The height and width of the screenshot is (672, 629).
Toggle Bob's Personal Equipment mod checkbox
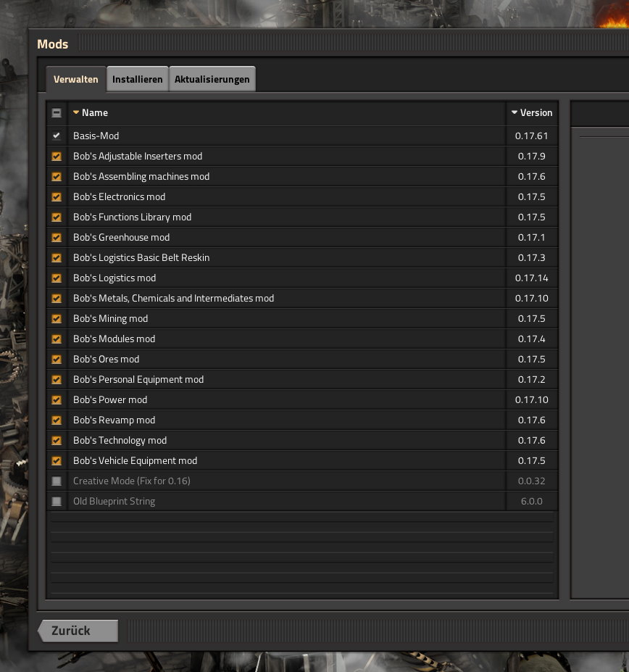coord(56,380)
